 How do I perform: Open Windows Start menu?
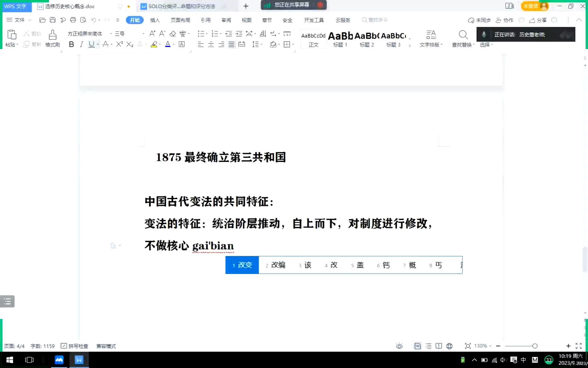(10, 360)
